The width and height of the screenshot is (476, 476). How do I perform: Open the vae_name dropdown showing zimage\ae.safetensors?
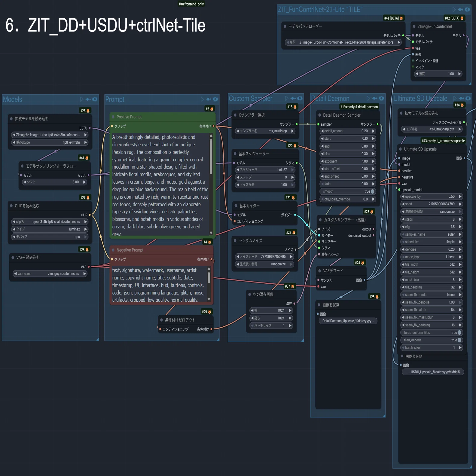click(x=50, y=274)
